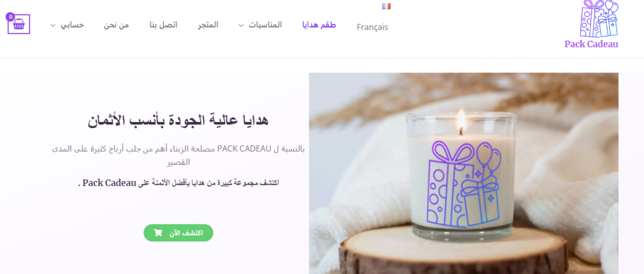Image resolution: width=644 pixels, height=274 pixels.
Task: Click the Pack Cadeau logo text
Action: coord(591,44)
